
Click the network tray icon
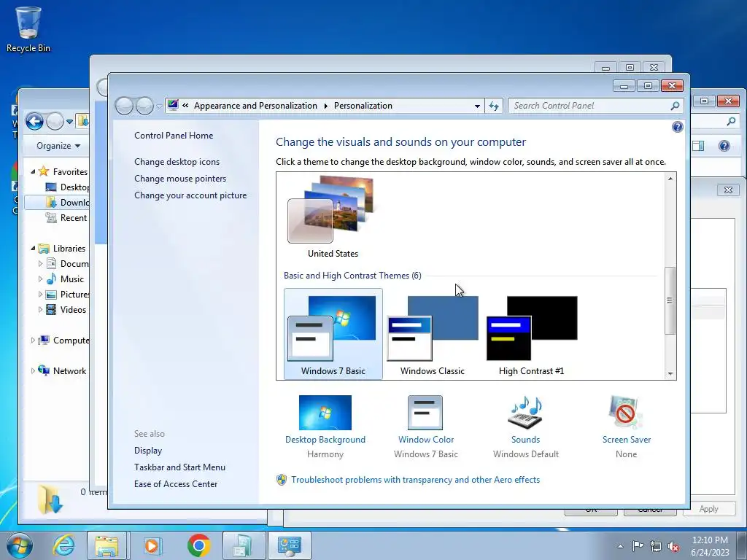(x=656, y=546)
